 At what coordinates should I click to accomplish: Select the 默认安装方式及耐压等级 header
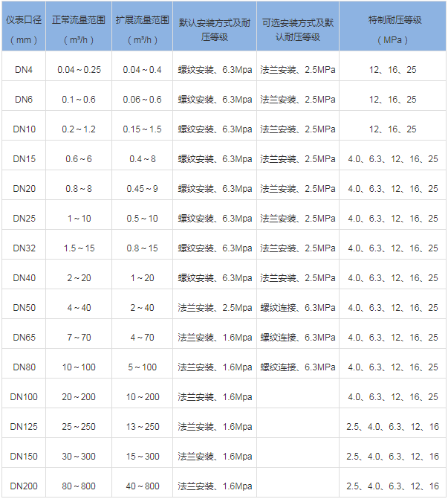[x=215, y=29]
